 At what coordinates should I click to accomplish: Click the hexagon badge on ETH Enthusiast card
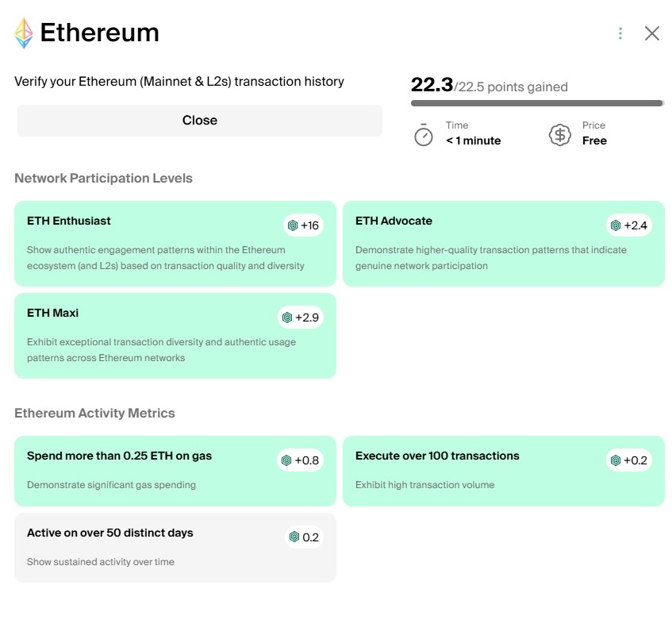tap(294, 225)
